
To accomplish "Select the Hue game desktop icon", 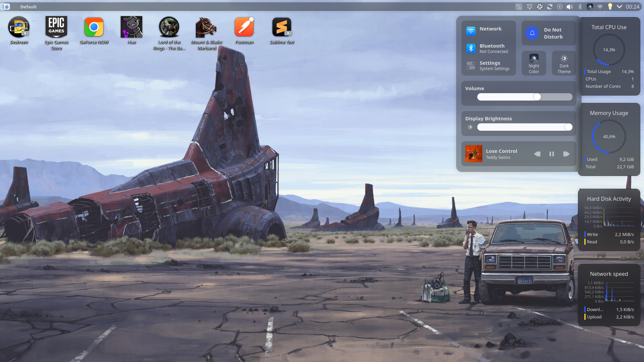I will pos(131,30).
